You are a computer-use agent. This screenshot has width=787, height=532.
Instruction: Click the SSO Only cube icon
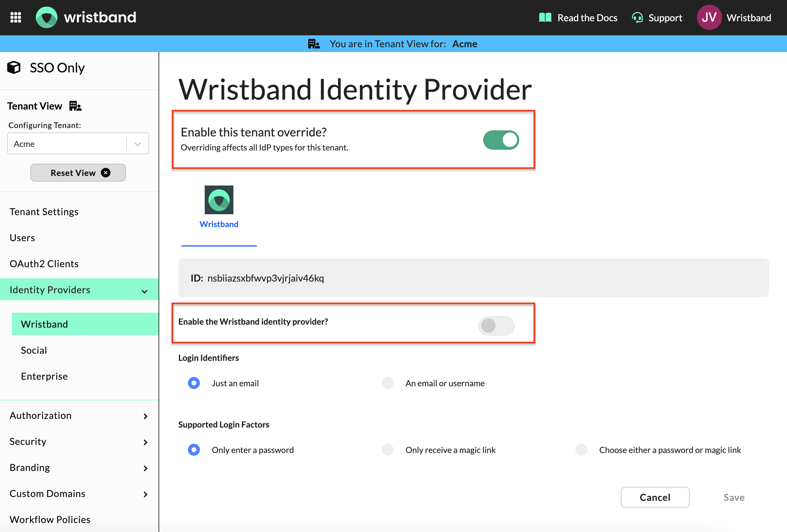(x=14, y=67)
